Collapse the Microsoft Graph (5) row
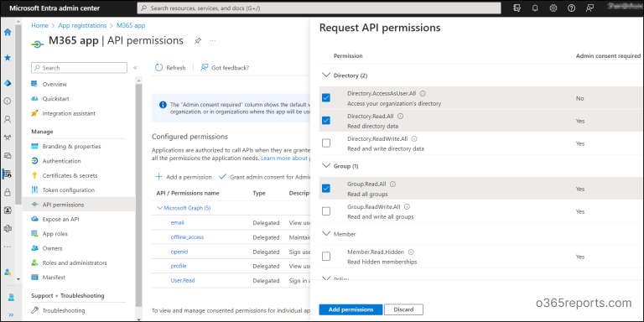Image resolution: width=644 pixels, height=322 pixels. [160, 208]
